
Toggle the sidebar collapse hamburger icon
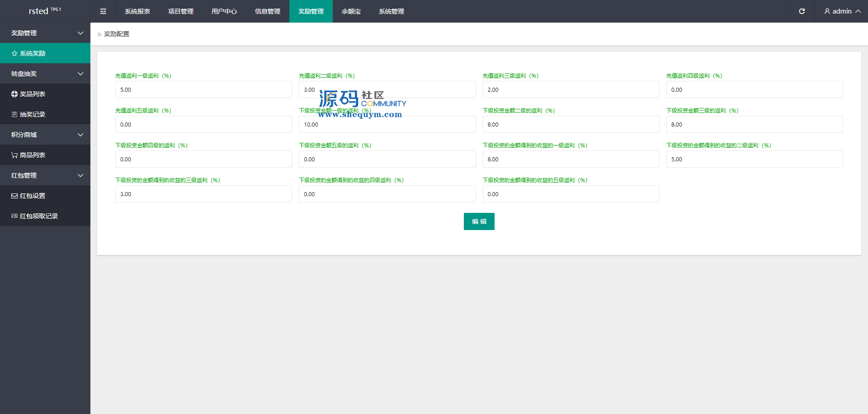click(103, 11)
